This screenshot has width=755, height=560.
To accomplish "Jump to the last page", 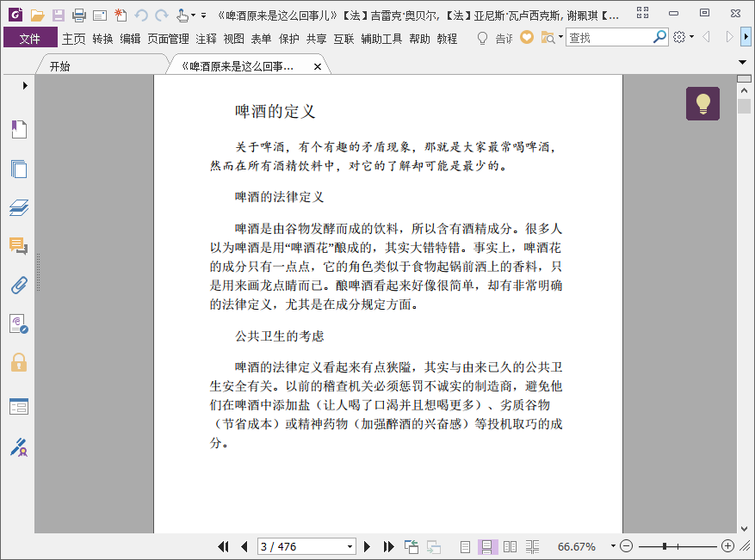I will point(388,546).
